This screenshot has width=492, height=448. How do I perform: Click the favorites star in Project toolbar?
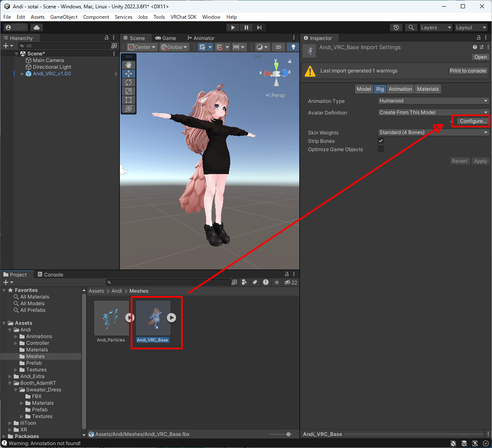coord(276,282)
